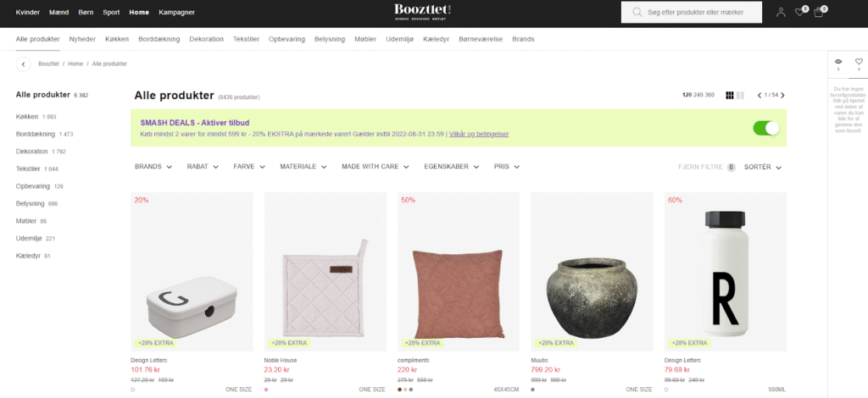Click the search magnifier icon
Viewport: 868px width, 398px height.
(x=637, y=12)
